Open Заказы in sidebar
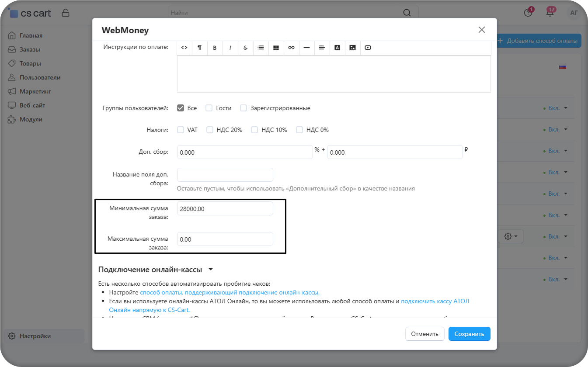The image size is (588, 367). (30, 49)
